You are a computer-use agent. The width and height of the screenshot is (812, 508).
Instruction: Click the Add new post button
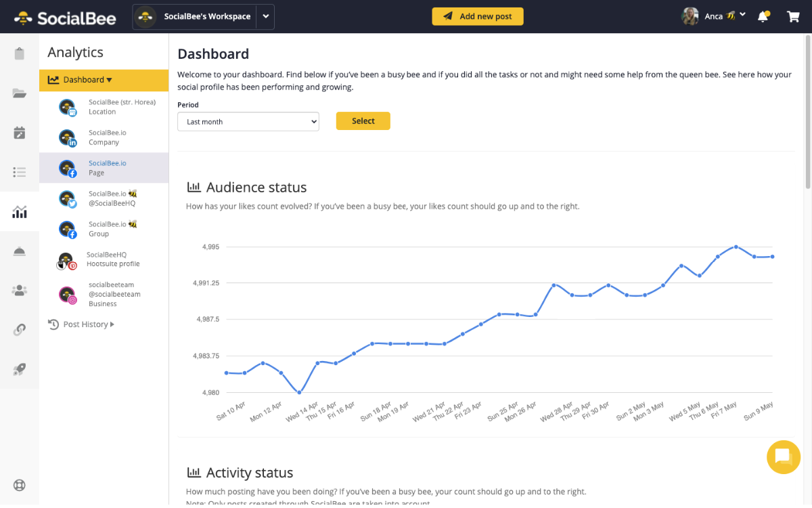tap(478, 16)
